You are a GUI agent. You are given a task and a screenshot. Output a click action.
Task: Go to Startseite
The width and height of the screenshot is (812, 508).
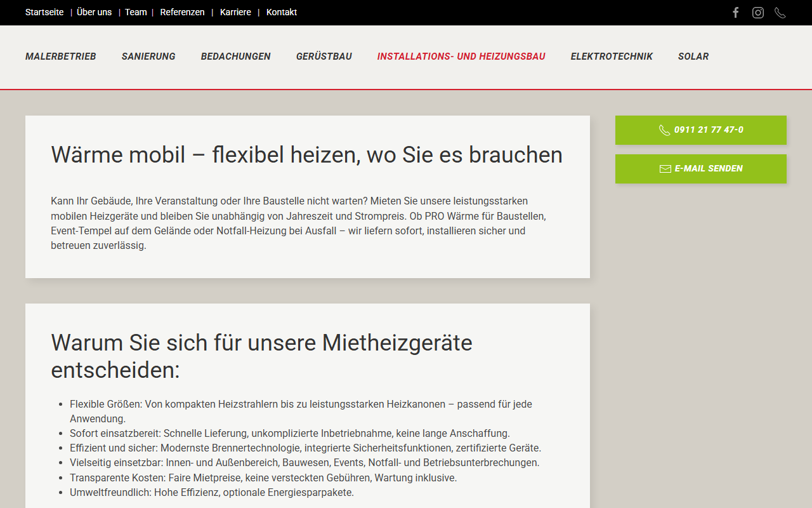click(44, 12)
